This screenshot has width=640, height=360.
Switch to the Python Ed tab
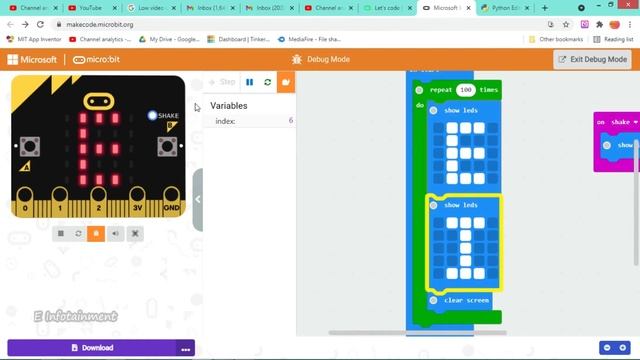tap(505, 8)
